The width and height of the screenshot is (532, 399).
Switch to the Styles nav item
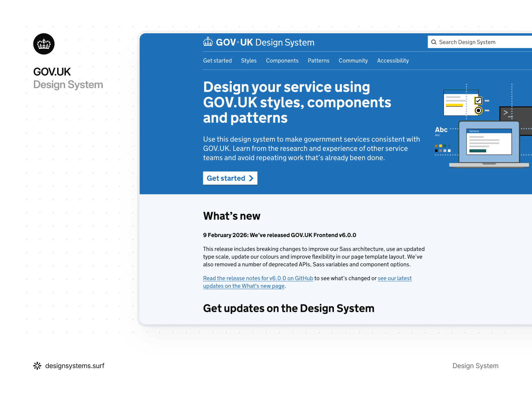click(249, 61)
